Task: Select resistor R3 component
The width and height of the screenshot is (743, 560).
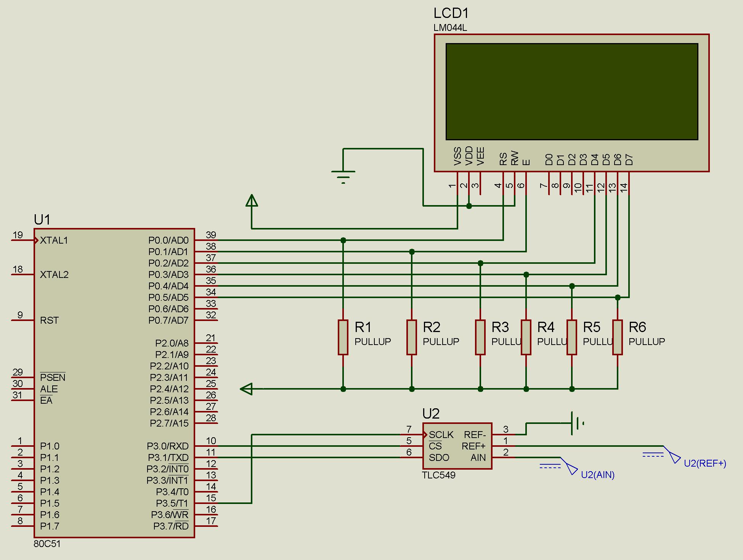Action: coord(480,337)
